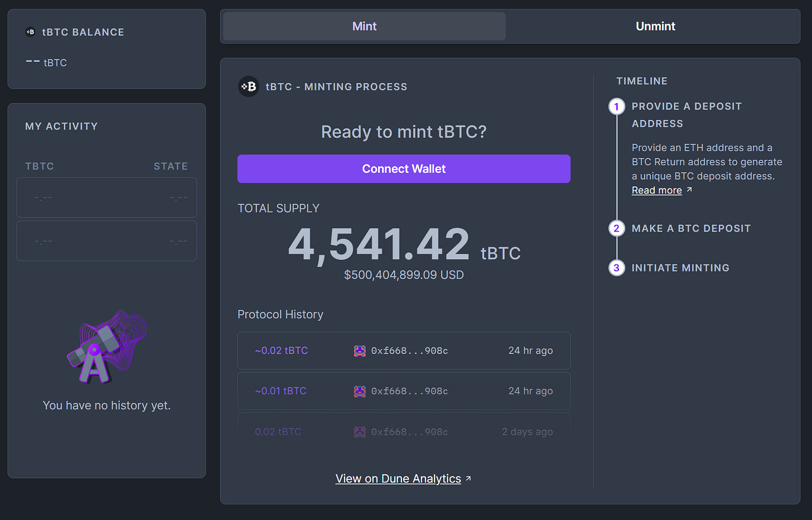Click address avatar in ~0.02 tBTC row
The width and height of the screenshot is (812, 520).
click(360, 350)
